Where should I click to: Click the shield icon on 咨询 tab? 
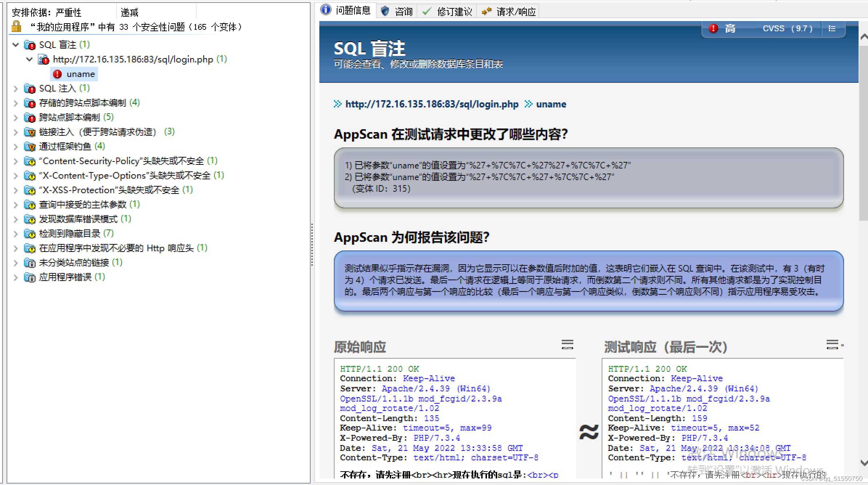point(385,11)
